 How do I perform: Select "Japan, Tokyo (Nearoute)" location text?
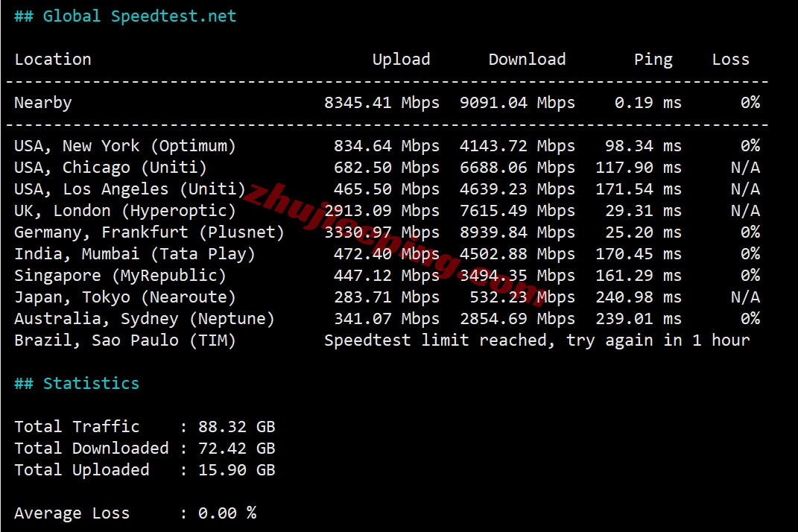point(125,297)
